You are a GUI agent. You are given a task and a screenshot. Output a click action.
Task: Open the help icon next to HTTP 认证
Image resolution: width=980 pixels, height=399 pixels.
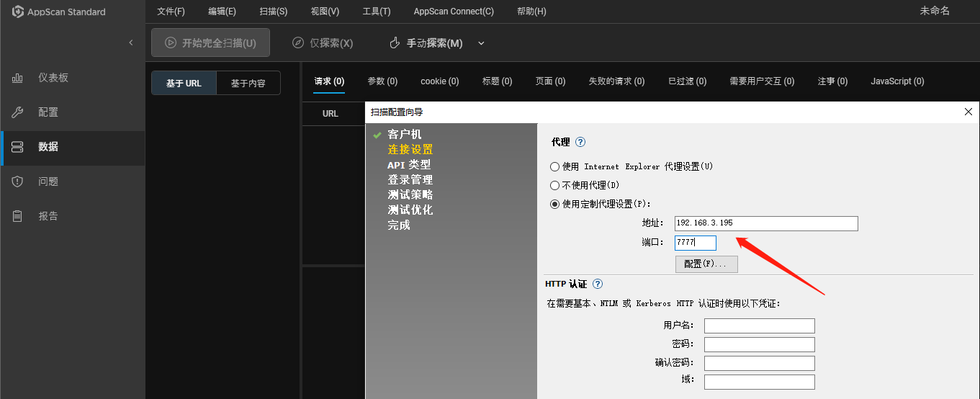(x=597, y=284)
